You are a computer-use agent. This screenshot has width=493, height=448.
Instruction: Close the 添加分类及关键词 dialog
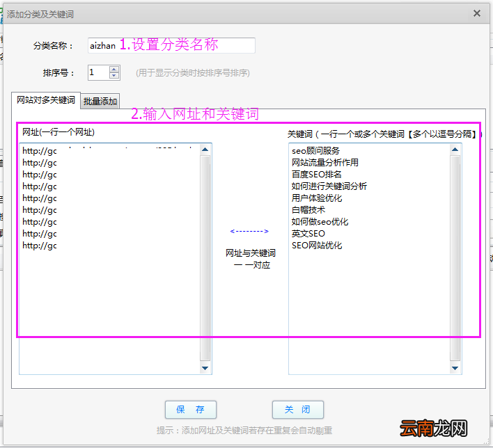(x=477, y=13)
